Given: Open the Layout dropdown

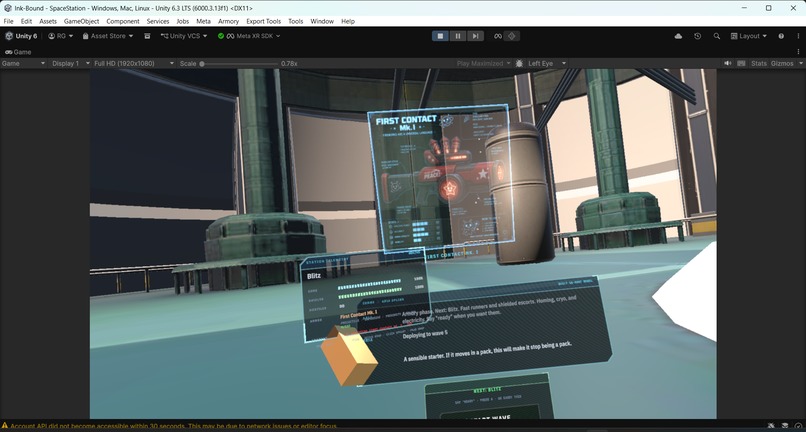Looking at the screenshot, I should pos(749,36).
